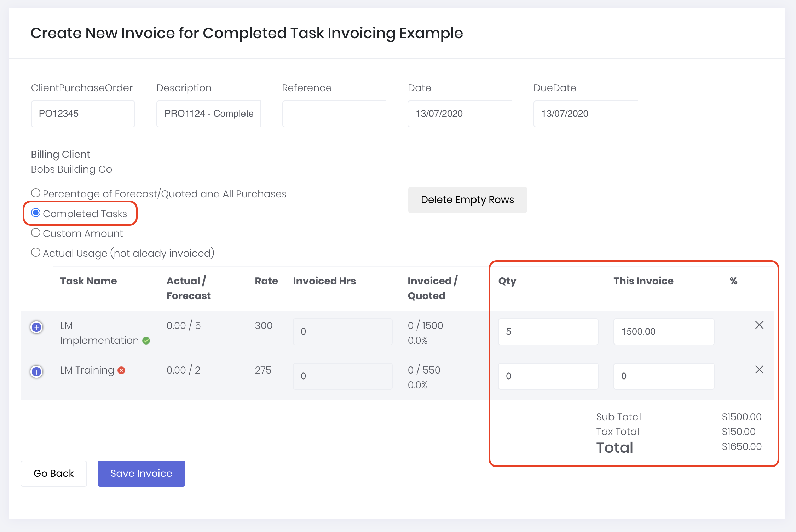
Task: Click red incomplete icon beside LM Training
Action: coord(121,370)
